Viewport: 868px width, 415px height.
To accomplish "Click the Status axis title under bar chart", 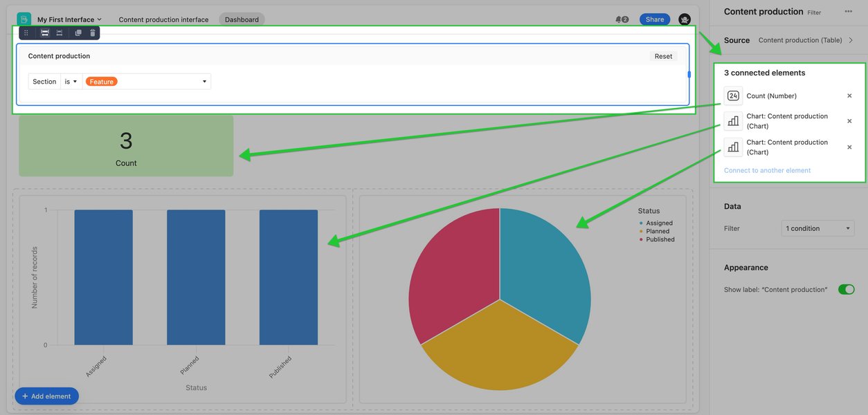I will tap(196, 388).
